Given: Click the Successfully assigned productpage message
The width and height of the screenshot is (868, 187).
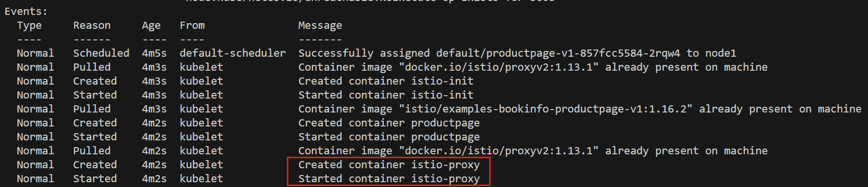Looking at the screenshot, I should [x=517, y=53].
